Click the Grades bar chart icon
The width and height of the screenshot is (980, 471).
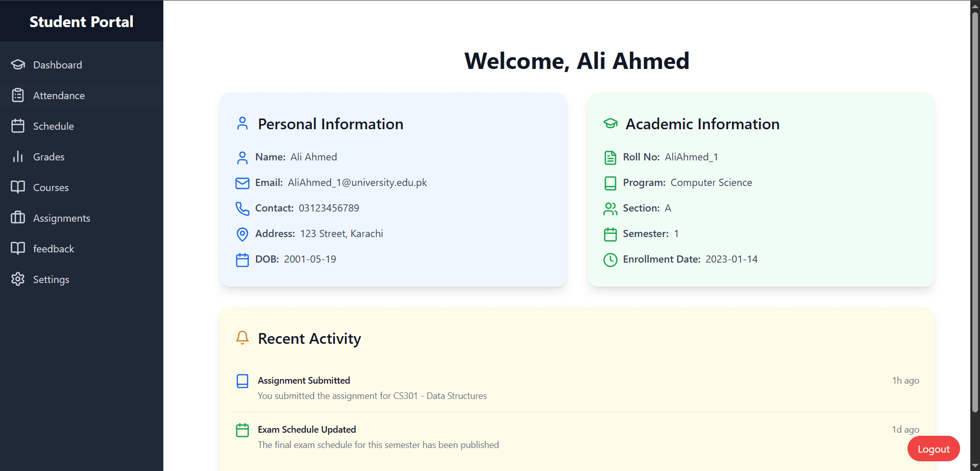[x=18, y=157]
